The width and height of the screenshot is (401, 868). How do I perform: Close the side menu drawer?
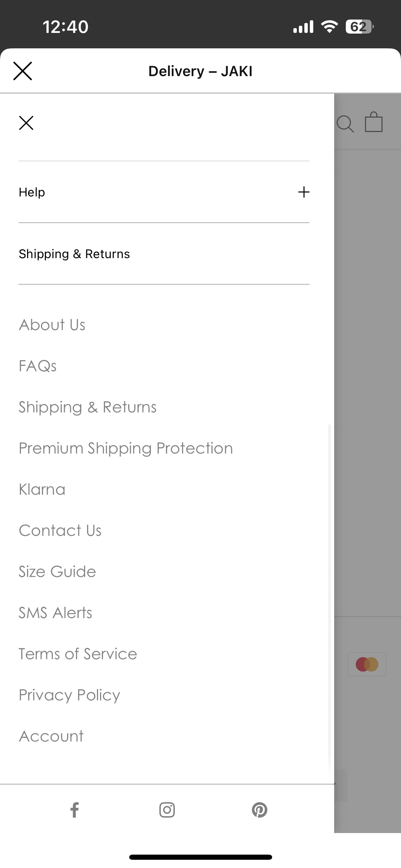click(26, 123)
